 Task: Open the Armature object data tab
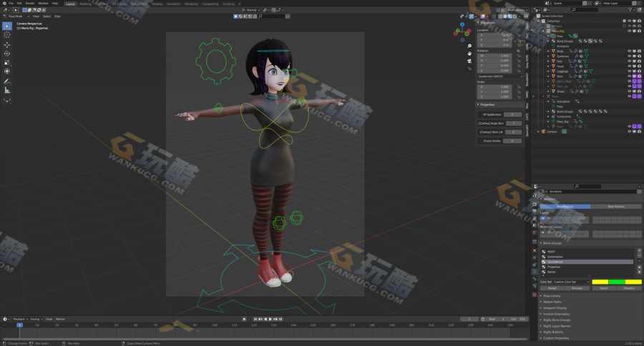point(535,272)
